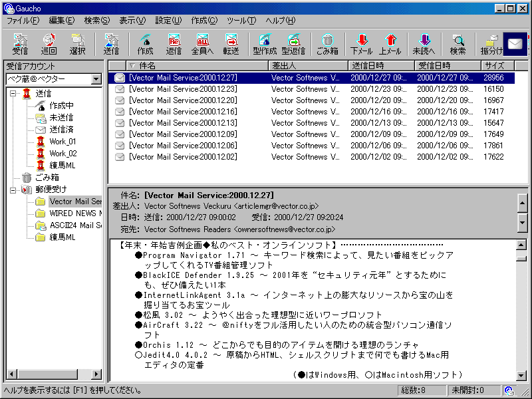Go to next mail with 下メール icon
532x399 pixels.
click(x=361, y=44)
